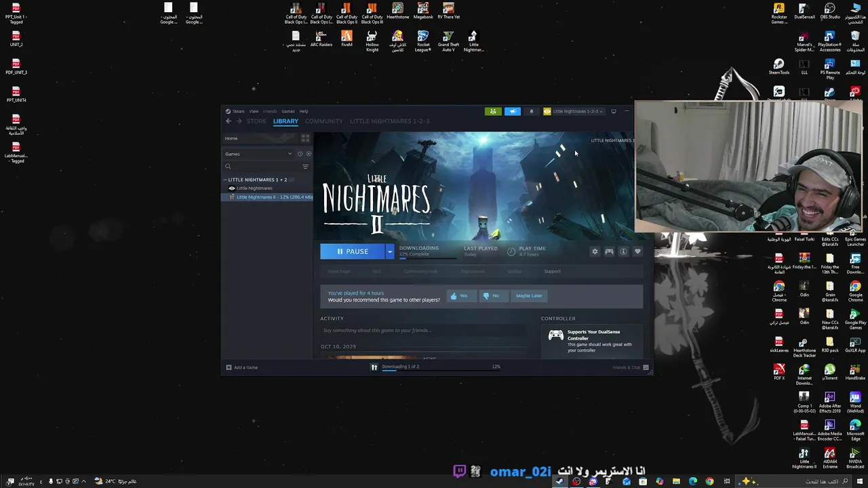
Task: Click Add a Game link
Action: 242,367
